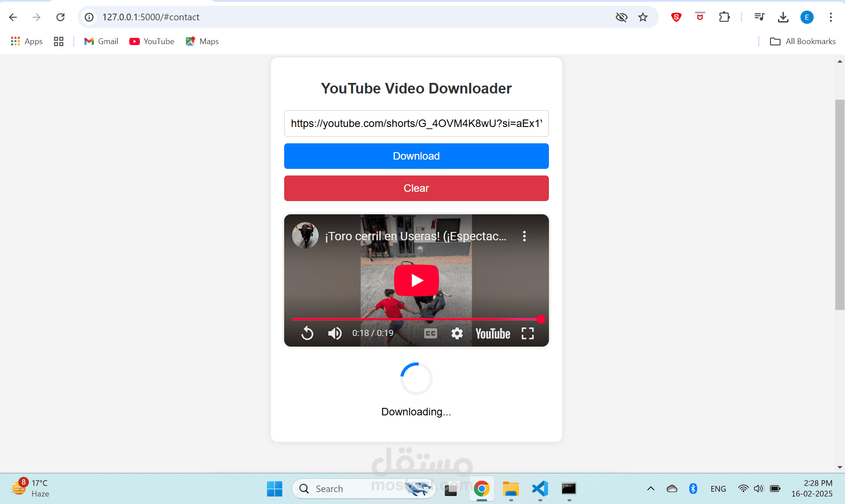This screenshot has width=845, height=504.
Task: Replay the video with the replay icon
Action: pyautogui.click(x=307, y=333)
